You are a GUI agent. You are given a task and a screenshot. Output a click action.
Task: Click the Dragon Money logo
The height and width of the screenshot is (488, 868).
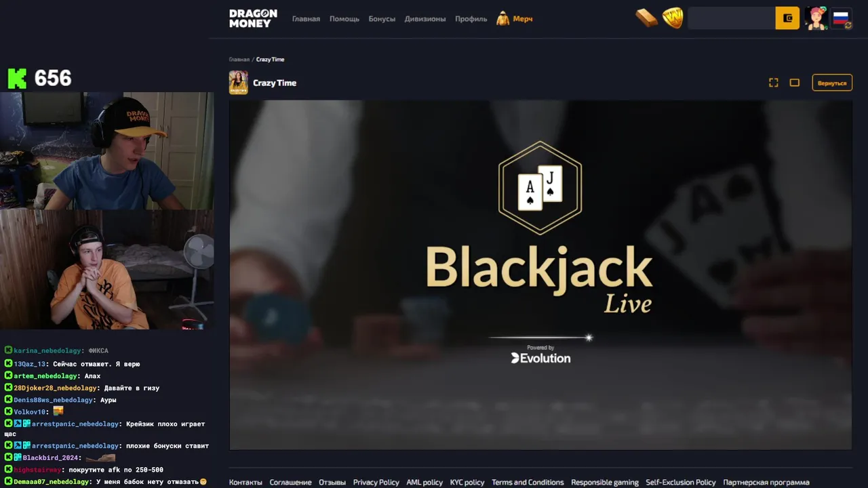coord(253,18)
